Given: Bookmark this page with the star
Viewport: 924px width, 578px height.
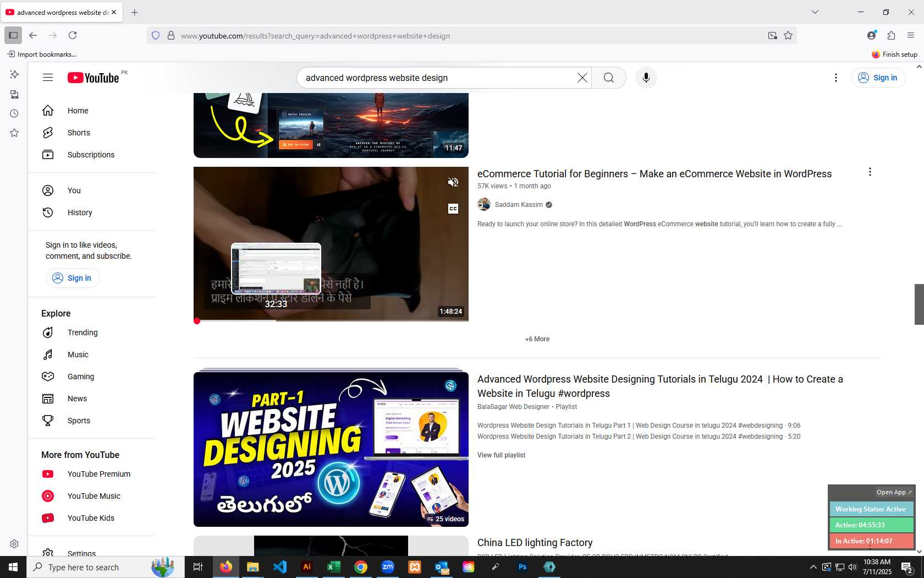Looking at the screenshot, I should [x=788, y=36].
